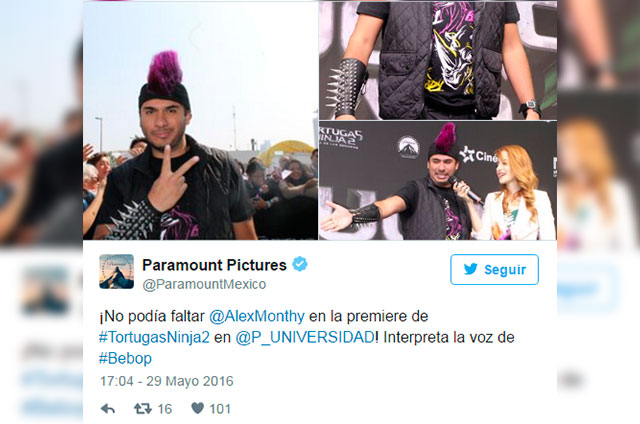Image resolution: width=640 pixels, height=424 pixels.
Task: Open the @P_UNIVERSIDAD mention link
Action: coord(304,337)
